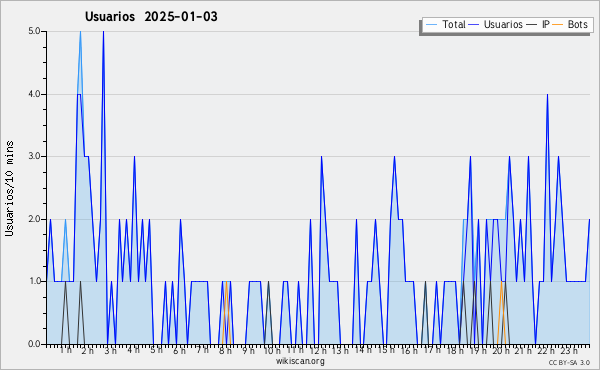Click the '21 h' x-axis label
This screenshot has height=370, width=600.
[523, 350]
